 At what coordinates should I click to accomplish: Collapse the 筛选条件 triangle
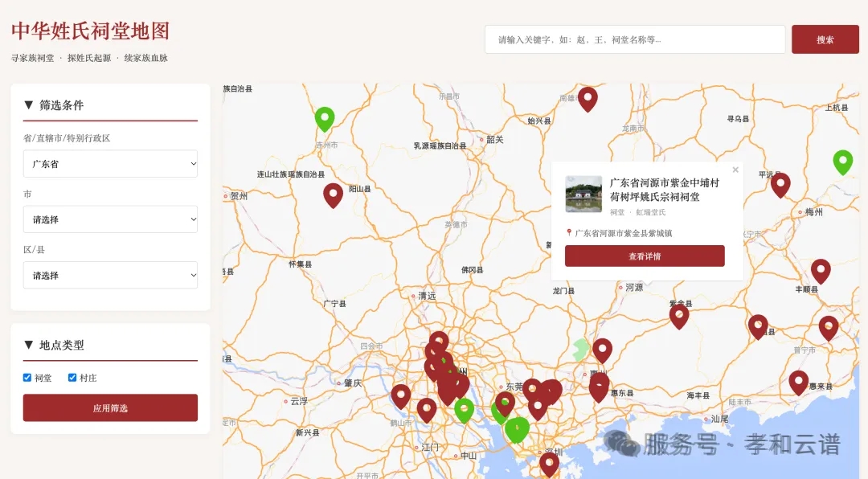29,104
